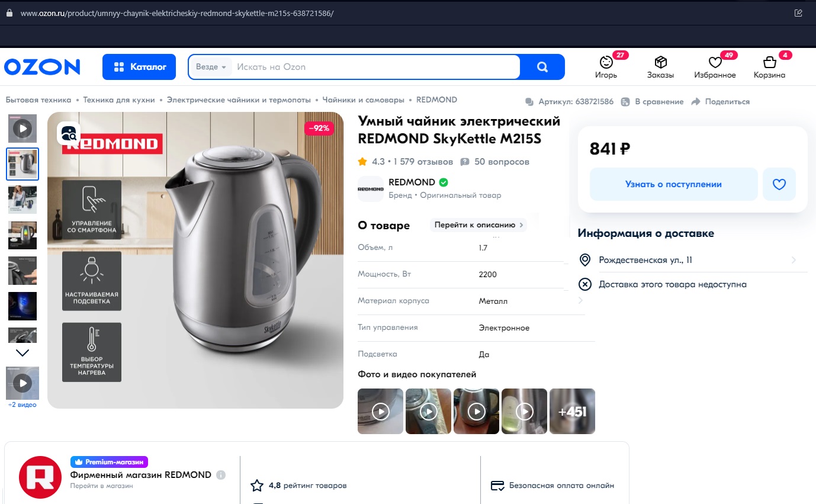Click the Premium-магазин badge

click(109, 462)
